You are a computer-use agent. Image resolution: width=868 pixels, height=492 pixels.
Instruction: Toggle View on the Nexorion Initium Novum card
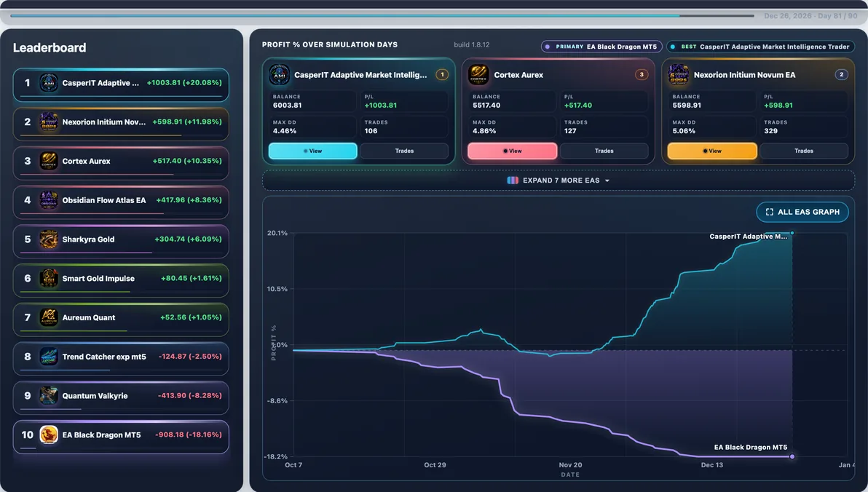(x=712, y=151)
